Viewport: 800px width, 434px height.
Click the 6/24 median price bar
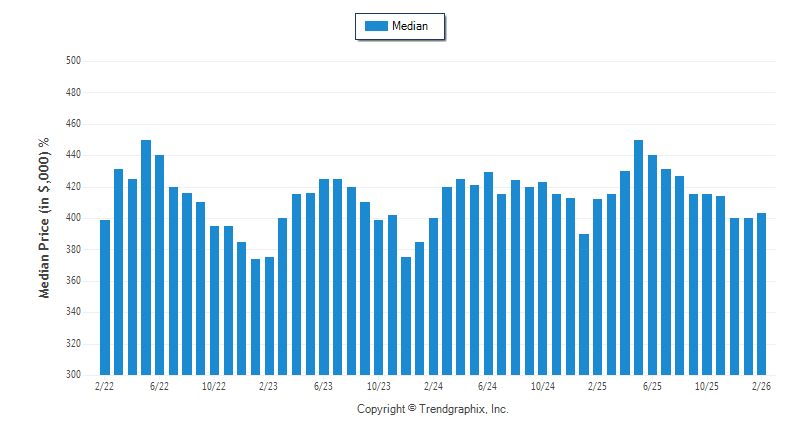click(488, 273)
